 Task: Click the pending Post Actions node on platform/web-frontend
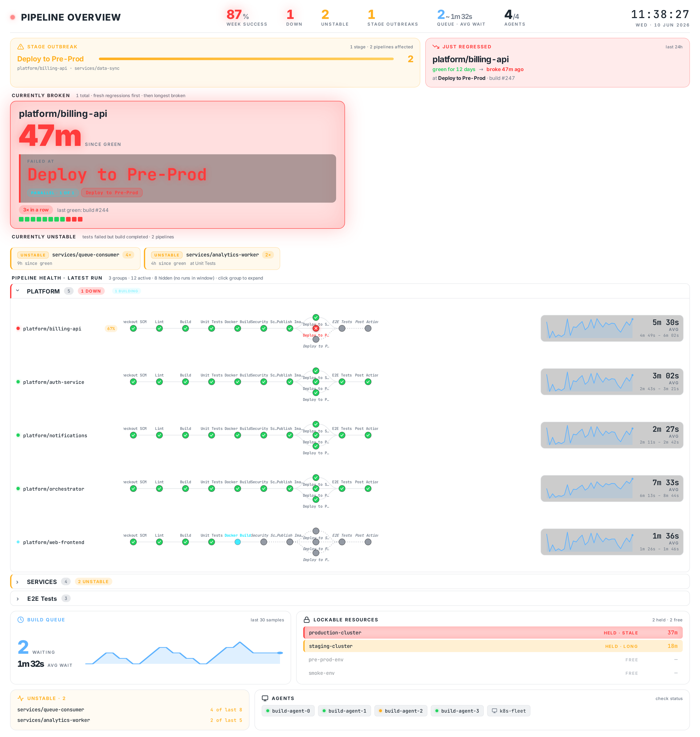coord(368,542)
